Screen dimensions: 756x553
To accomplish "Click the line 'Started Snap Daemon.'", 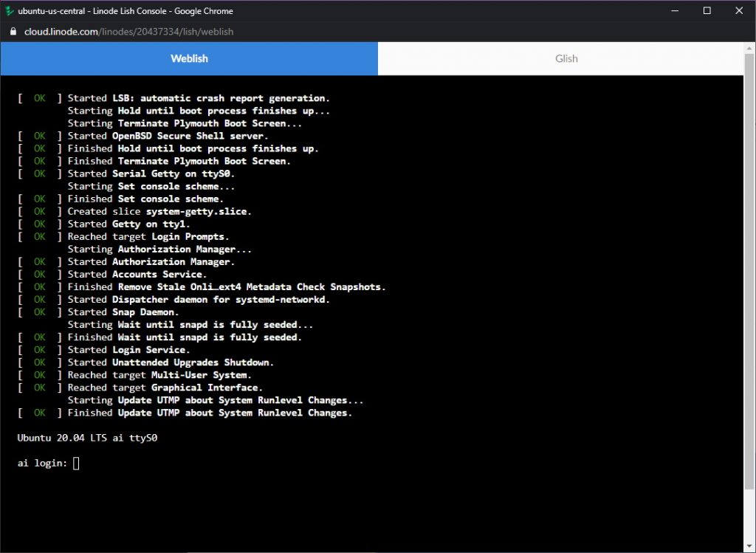I will point(123,312).
